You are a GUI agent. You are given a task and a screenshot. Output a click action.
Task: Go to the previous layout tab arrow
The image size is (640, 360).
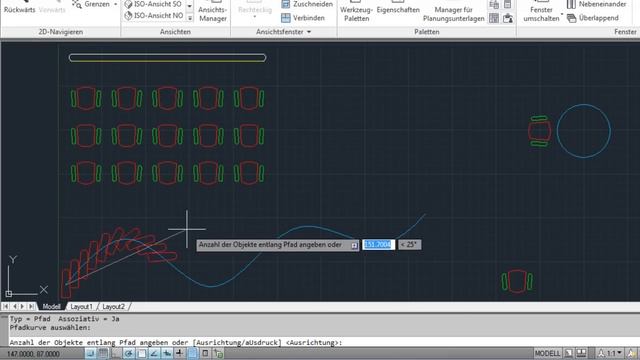tap(14, 307)
